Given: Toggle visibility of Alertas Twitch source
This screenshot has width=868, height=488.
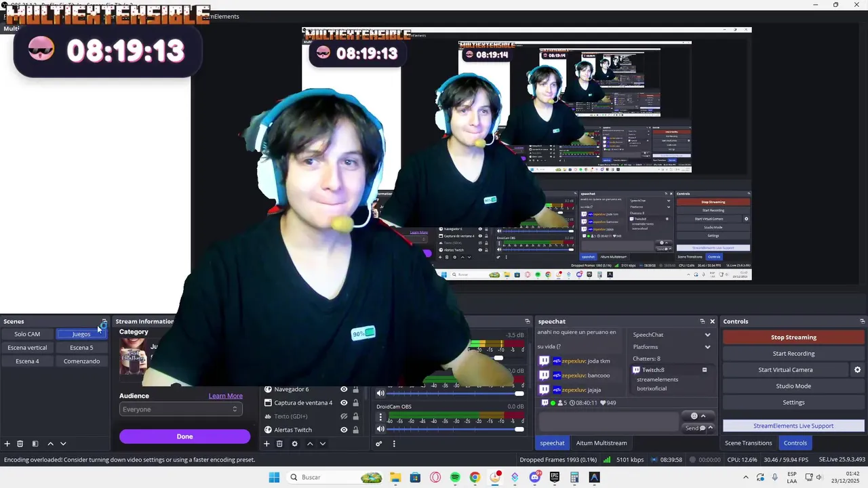Looking at the screenshot, I should [344, 430].
